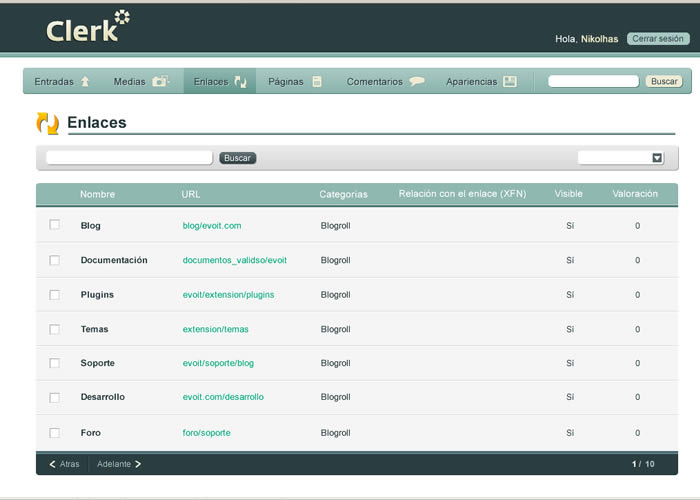Click the Clerk logo
700x500 pixels.
pyautogui.click(x=88, y=27)
